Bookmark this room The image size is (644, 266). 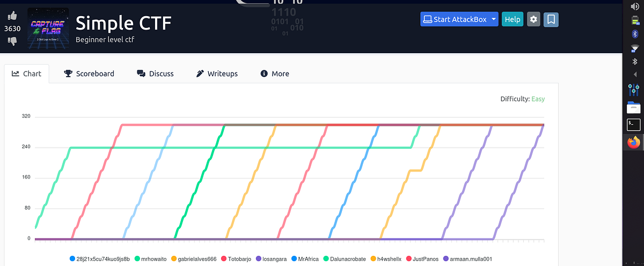coord(551,19)
